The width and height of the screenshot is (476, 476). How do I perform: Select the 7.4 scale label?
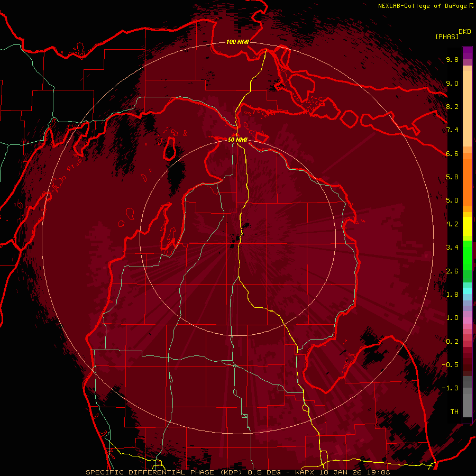452,130
